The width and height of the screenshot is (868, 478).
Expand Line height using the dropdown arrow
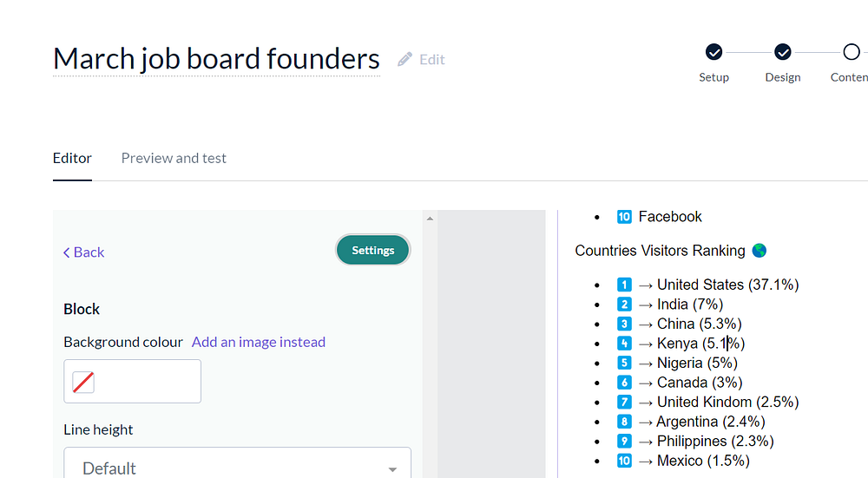pyautogui.click(x=392, y=468)
